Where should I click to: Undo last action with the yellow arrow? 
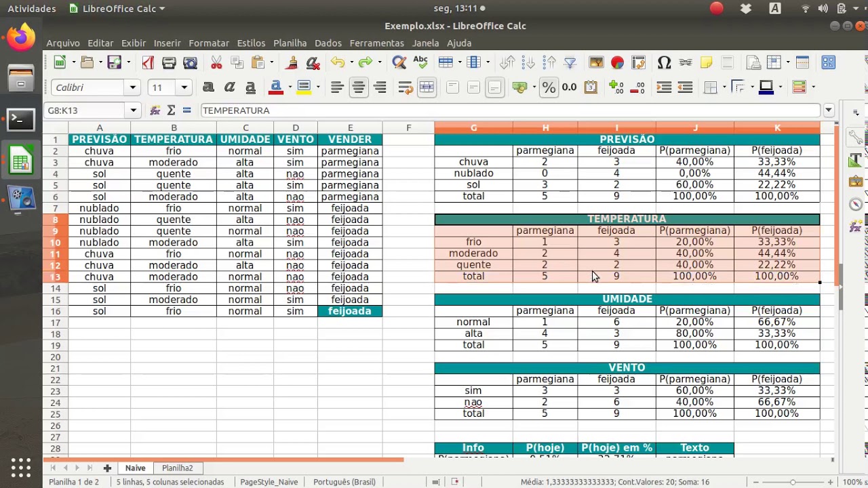pos(337,62)
